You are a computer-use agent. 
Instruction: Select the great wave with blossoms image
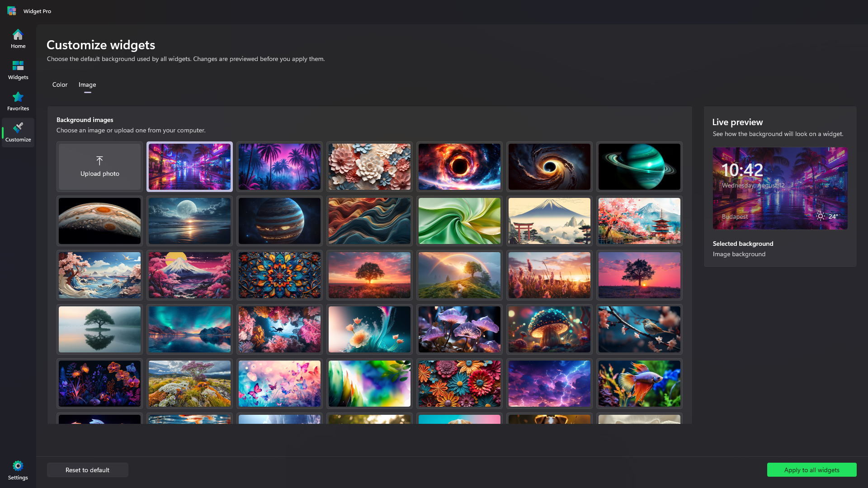click(x=99, y=275)
